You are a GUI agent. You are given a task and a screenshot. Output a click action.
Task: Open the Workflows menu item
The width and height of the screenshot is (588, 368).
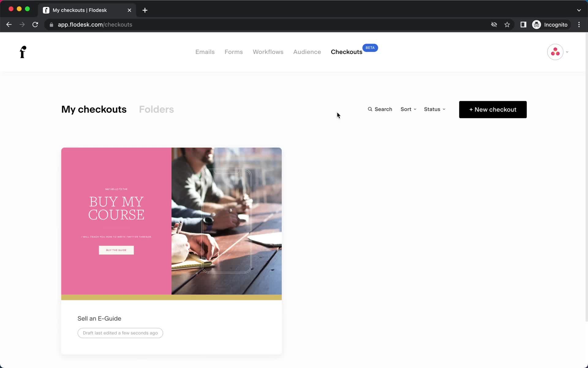tap(268, 52)
